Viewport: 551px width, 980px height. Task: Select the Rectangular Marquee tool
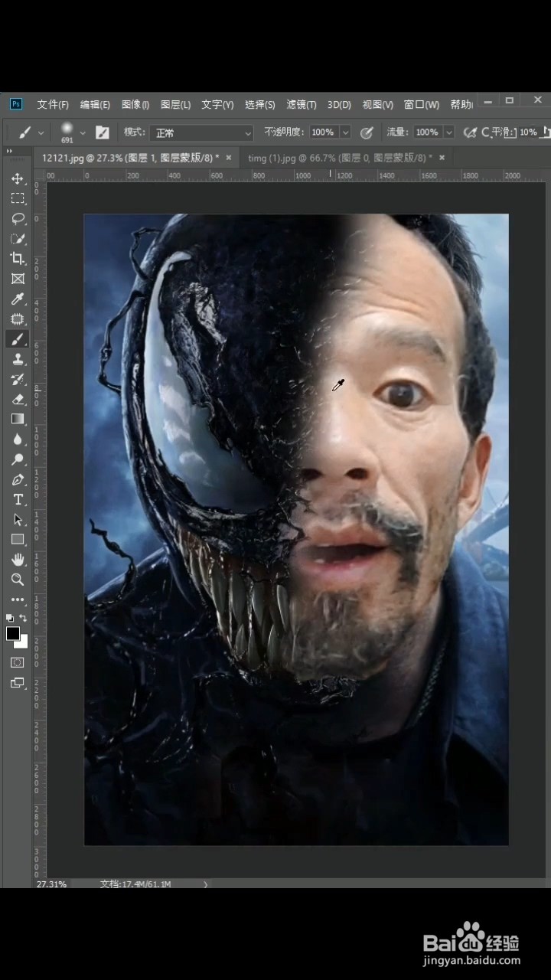(x=18, y=198)
